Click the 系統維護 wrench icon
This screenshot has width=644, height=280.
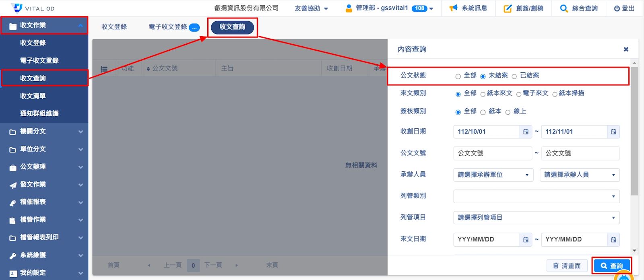coord(13,255)
